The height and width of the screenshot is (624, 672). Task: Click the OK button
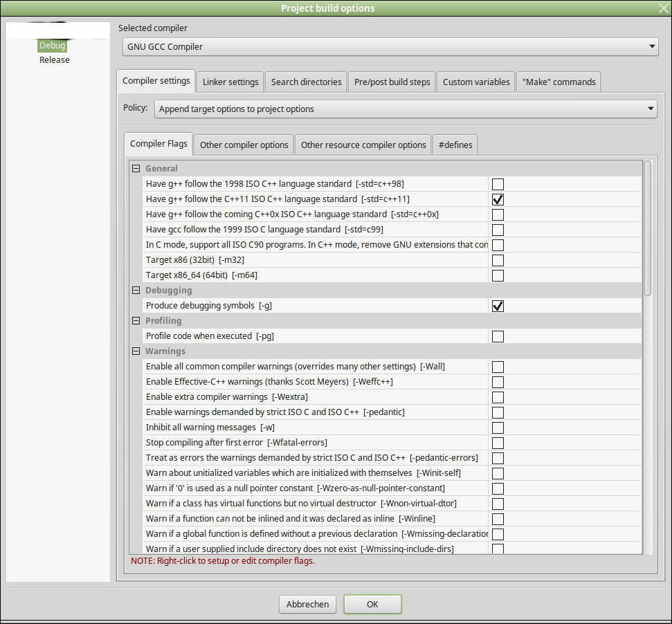(x=372, y=604)
